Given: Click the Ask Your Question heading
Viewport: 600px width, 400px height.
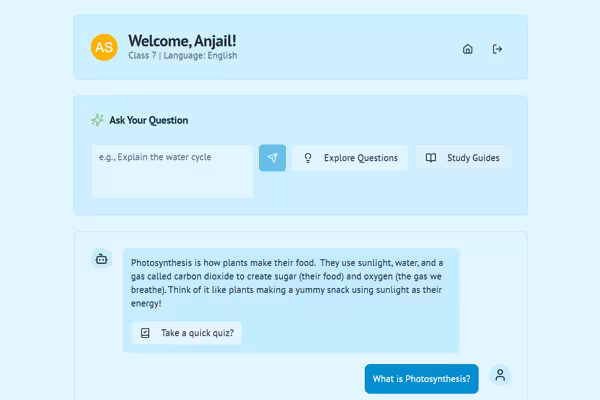Looking at the screenshot, I should click(x=148, y=120).
